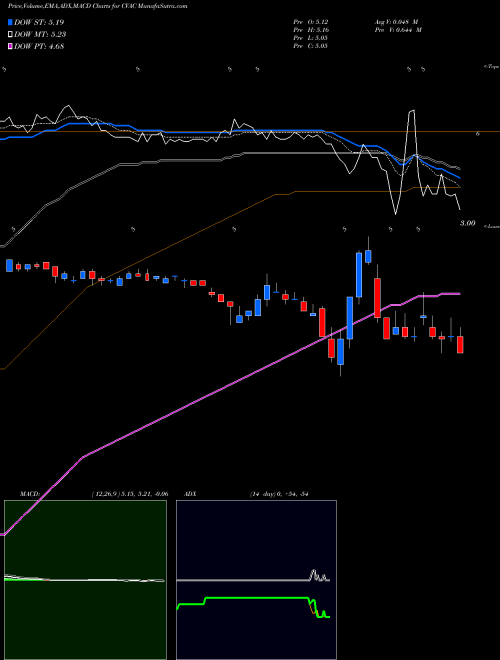Image resolution: width=500 pixels, height=660 pixels.
Task: Click the 'Pre L: 5.03' low value
Action: pyautogui.click(x=311, y=38)
